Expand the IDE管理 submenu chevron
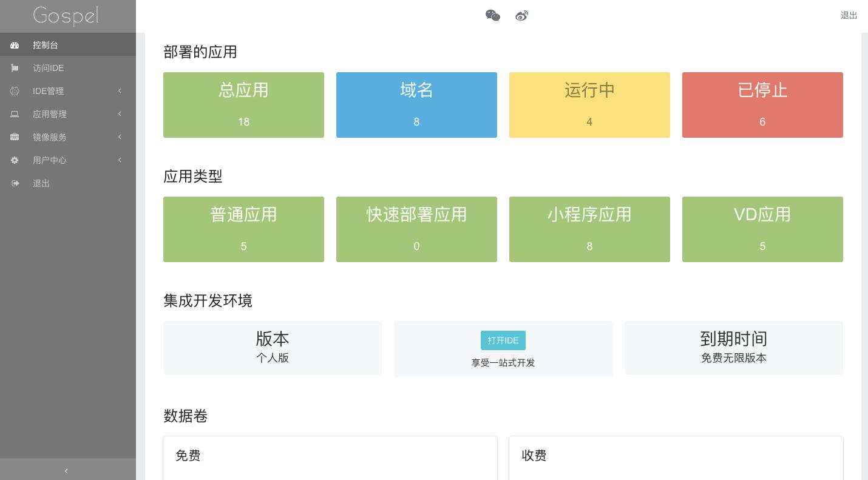This screenshot has width=868, height=480. 120,91
